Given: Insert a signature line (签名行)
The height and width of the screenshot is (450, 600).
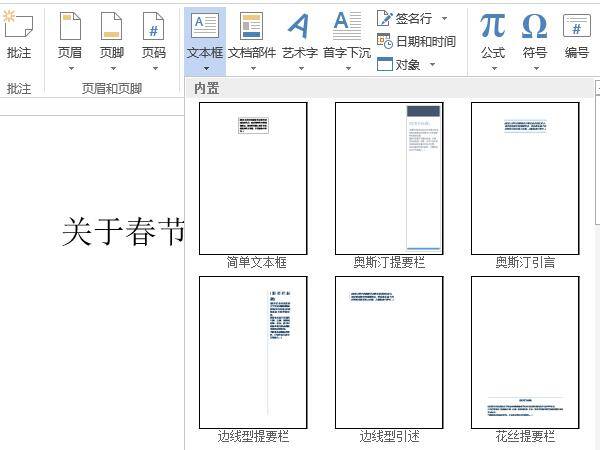Looking at the screenshot, I should click(405, 18).
